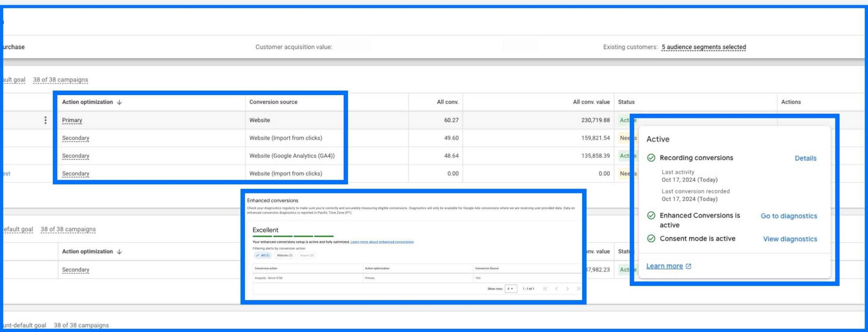Click 38 of 38 campaigns beside unt-default goal
Screen dimensions: 868x332
81,325
